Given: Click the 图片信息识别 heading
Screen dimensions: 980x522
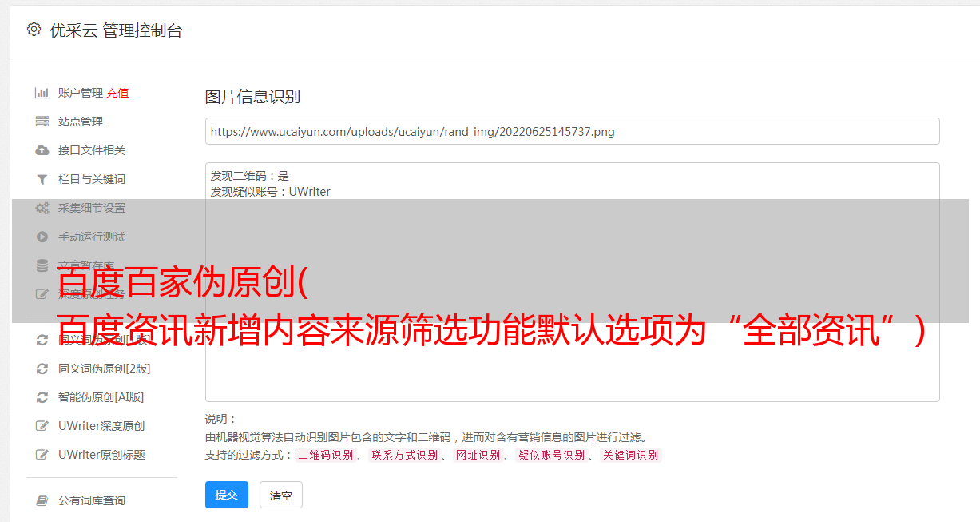Looking at the screenshot, I should (252, 97).
